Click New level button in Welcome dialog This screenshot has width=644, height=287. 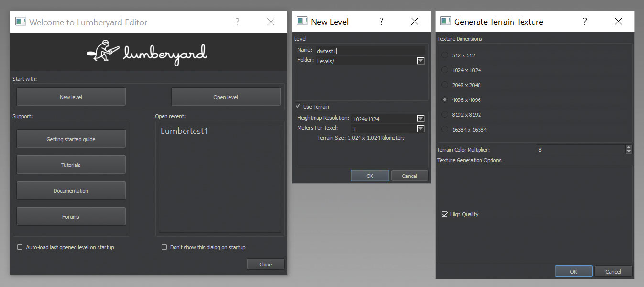[x=71, y=97]
